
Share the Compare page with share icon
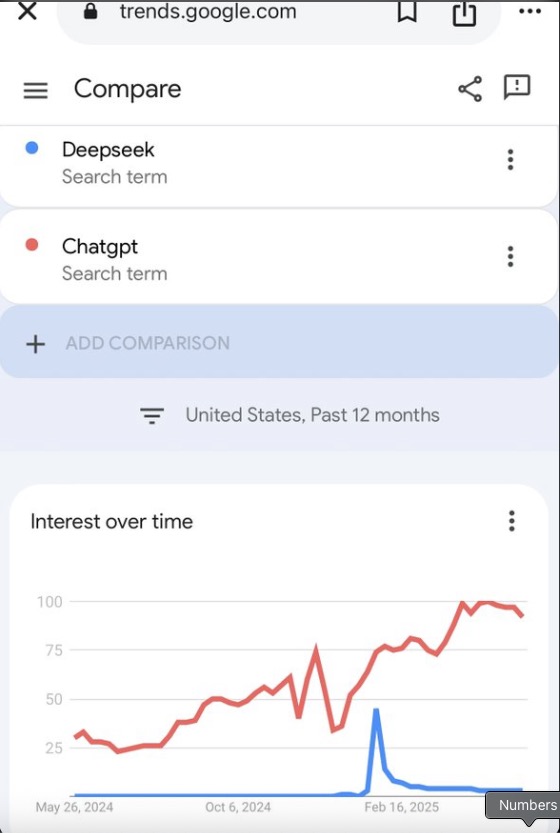(470, 89)
